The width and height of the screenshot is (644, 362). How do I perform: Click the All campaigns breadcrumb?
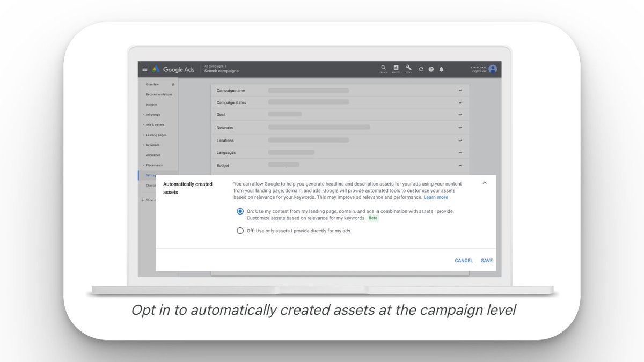[x=214, y=66]
